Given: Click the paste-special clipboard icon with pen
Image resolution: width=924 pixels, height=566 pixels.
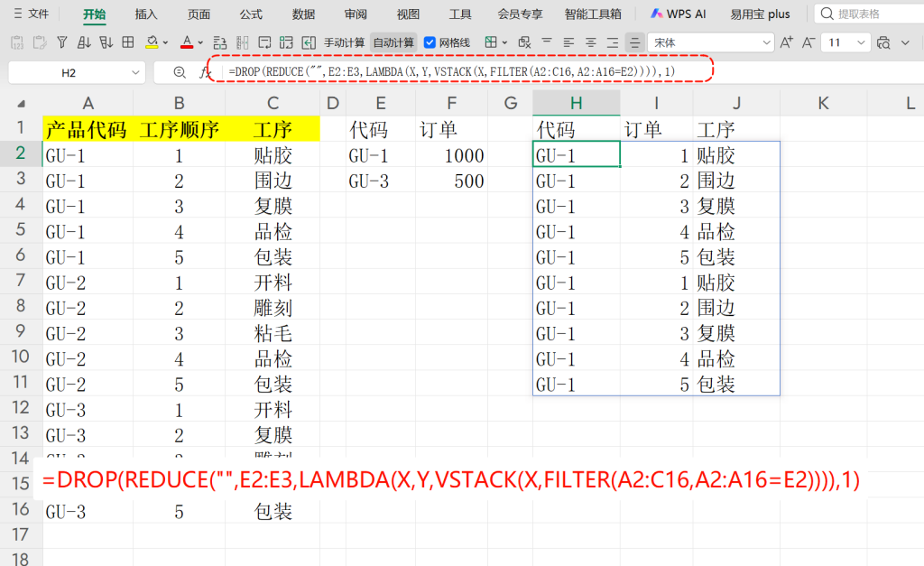Looking at the screenshot, I should (40, 42).
